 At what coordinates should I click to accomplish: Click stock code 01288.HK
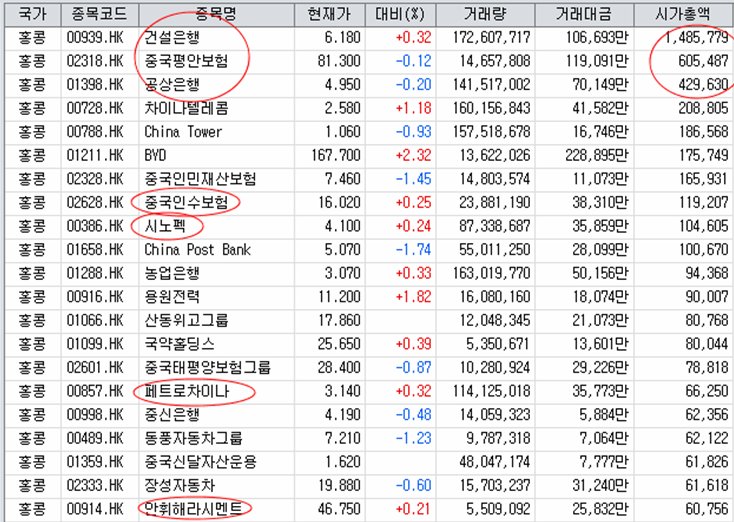[x=95, y=273]
